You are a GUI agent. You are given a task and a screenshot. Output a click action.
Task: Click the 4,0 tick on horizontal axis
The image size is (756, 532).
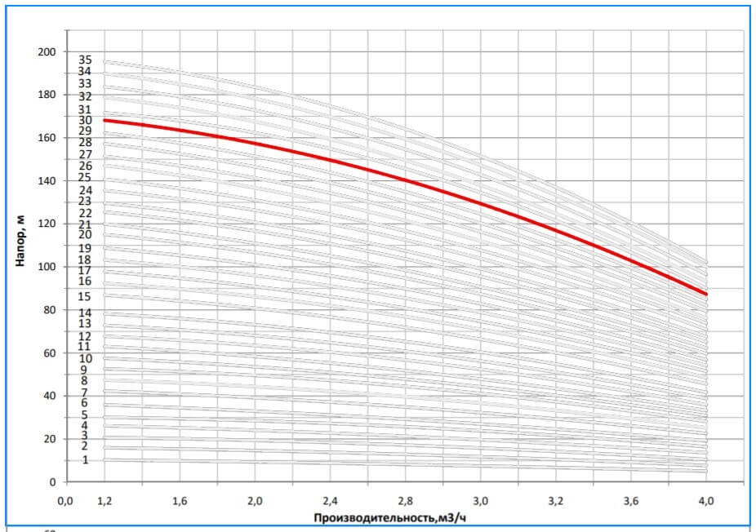click(x=707, y=499)
